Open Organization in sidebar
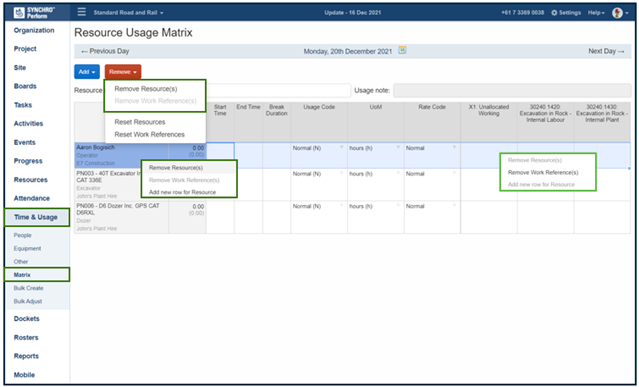This screenshot has width=639, height=387. pos(34,30)
